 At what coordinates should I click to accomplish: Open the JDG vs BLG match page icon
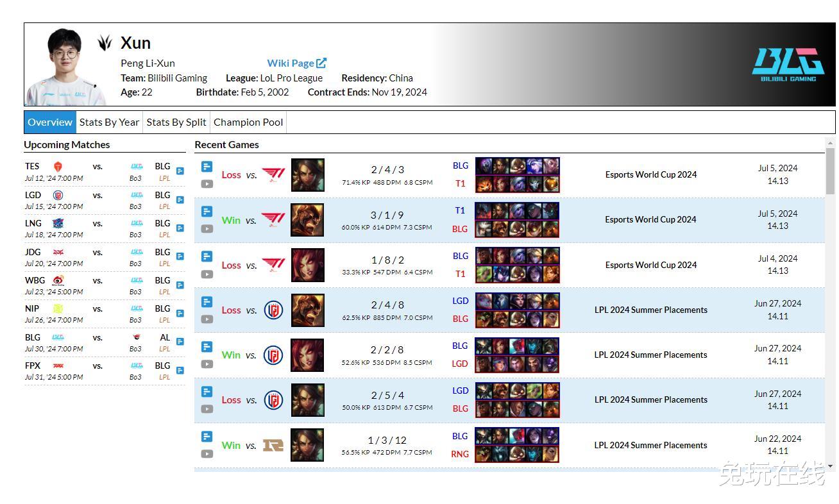[180, 256]
